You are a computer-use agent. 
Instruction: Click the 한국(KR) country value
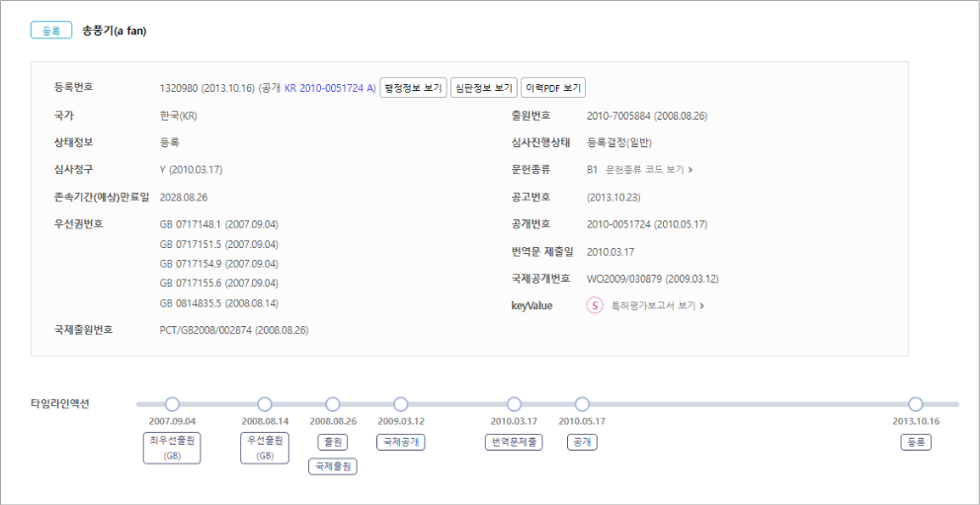[x=179, y=116]
